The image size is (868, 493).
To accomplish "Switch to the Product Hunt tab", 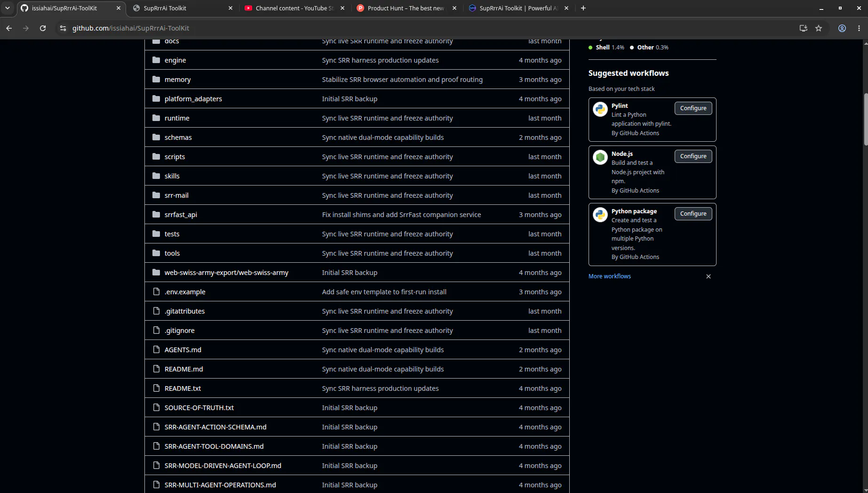I will 406,8.
